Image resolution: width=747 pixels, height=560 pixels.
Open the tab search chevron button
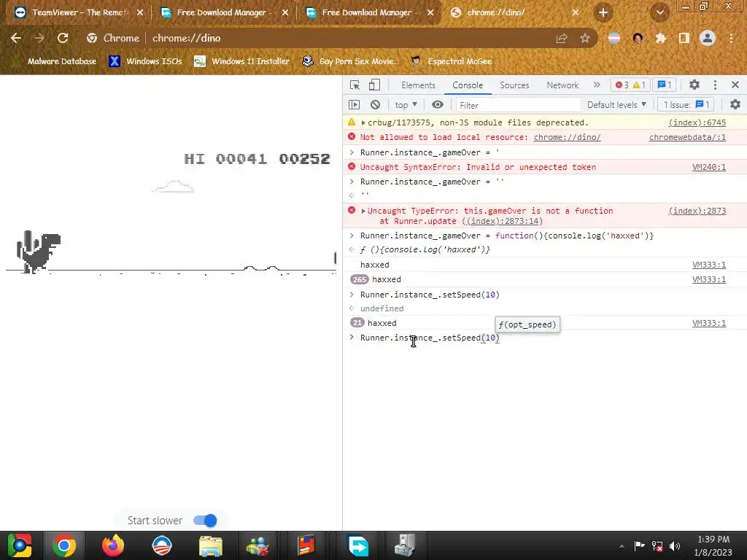[659, 13]
